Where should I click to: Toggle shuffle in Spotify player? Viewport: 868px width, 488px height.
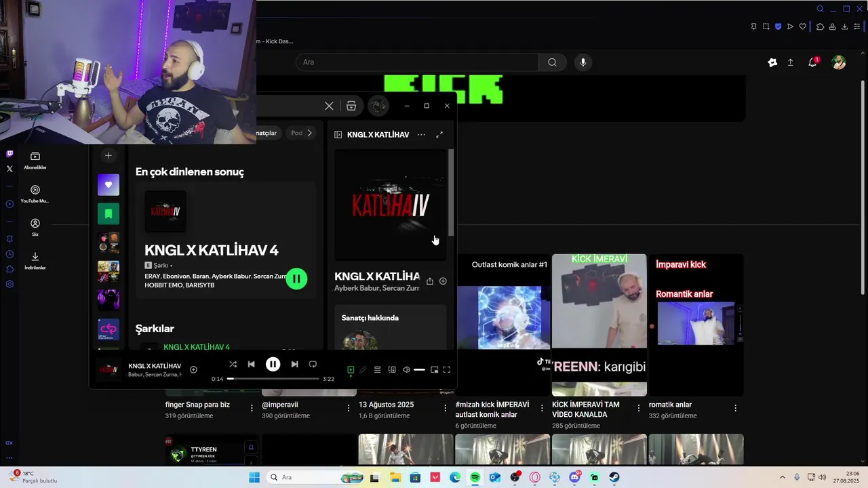click(233, 364)
